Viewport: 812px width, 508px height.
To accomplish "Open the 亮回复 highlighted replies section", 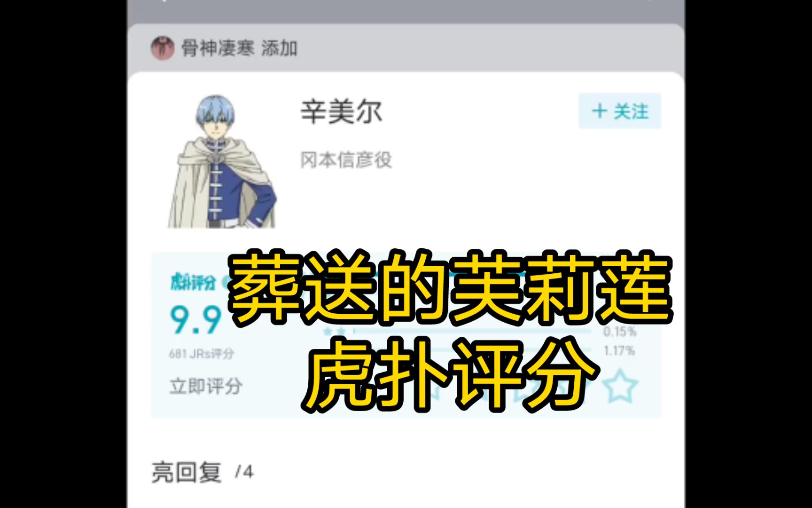I will click(x=187, y=472).
